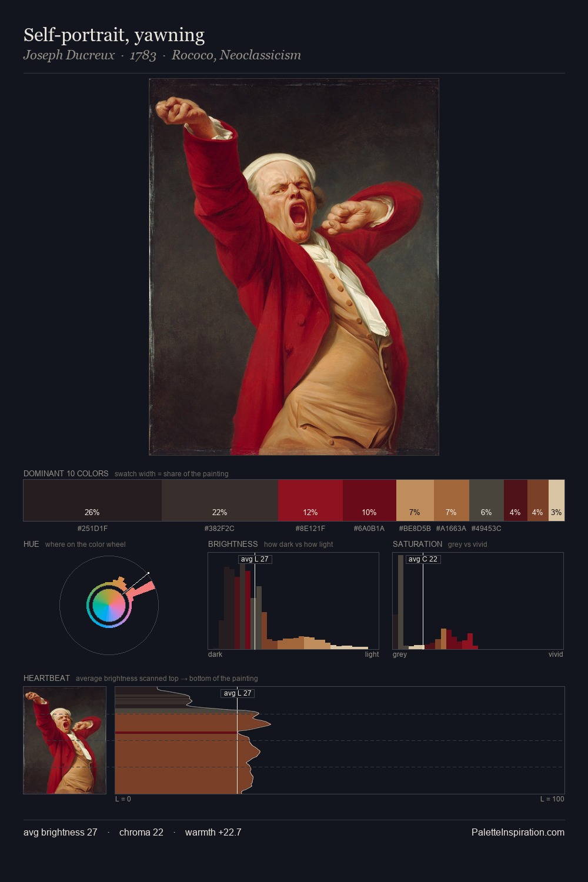
Task: Click the style text 'Rococo, Neoclassicism'
Action: point(236,55)
